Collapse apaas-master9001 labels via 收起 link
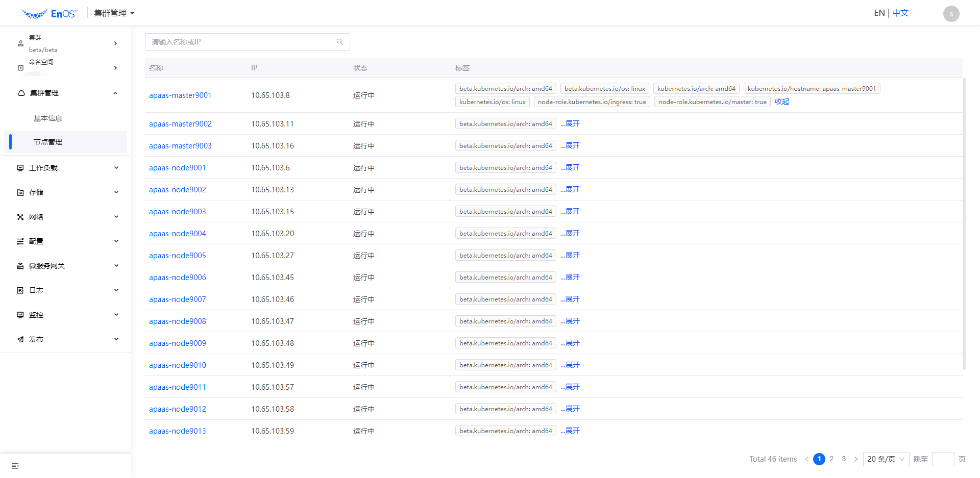The width and height of the screenshot is (980, 478). click(x=781, y=102)
